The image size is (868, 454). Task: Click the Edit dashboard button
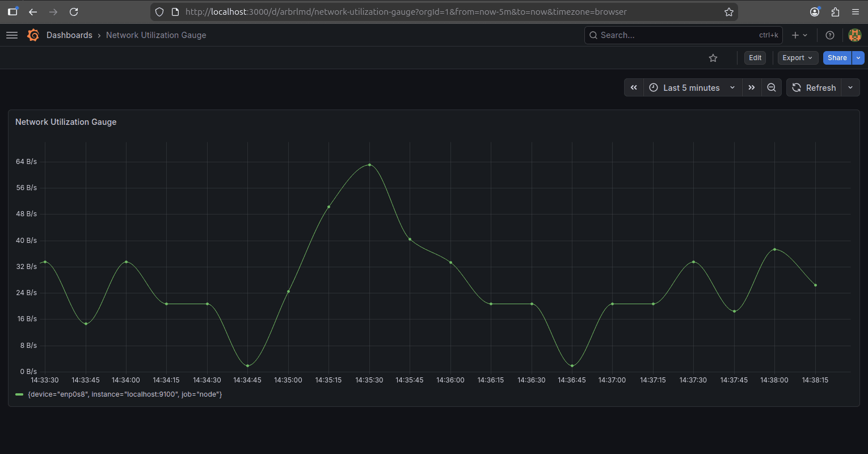click(x=755, y=58)
